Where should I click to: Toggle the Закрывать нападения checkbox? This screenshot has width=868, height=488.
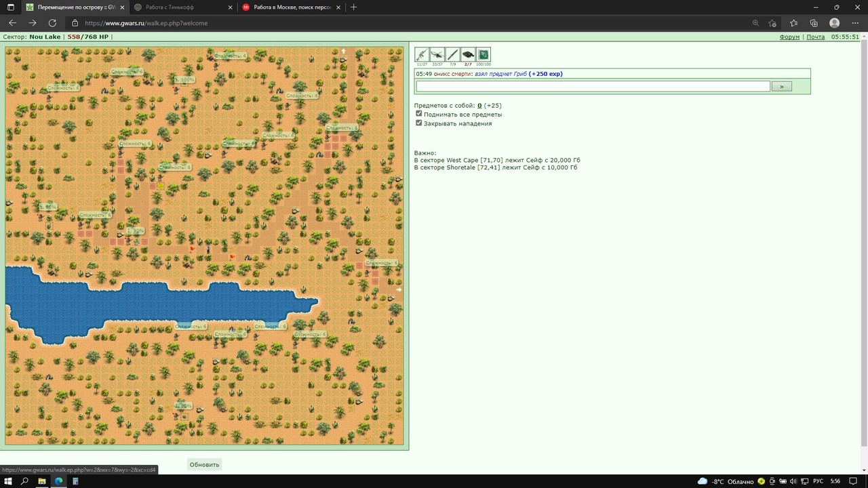419,123
